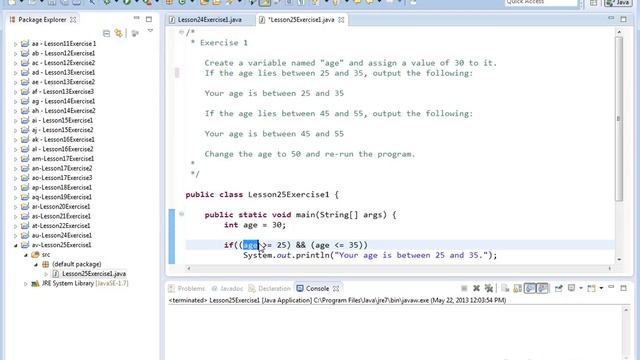Select the ah - Lesson14Exercise2 project
Viewport: 640px width, 360px height.
coord(63,111)
